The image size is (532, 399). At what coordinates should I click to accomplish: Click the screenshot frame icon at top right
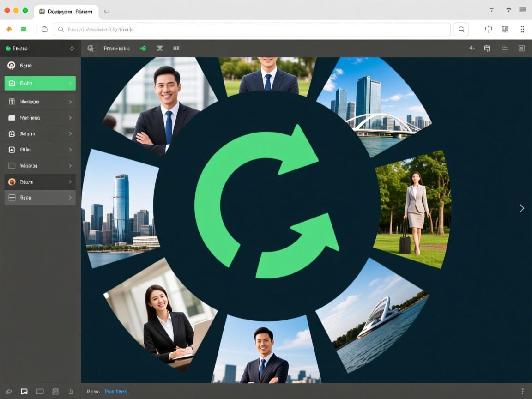point(521,48)
